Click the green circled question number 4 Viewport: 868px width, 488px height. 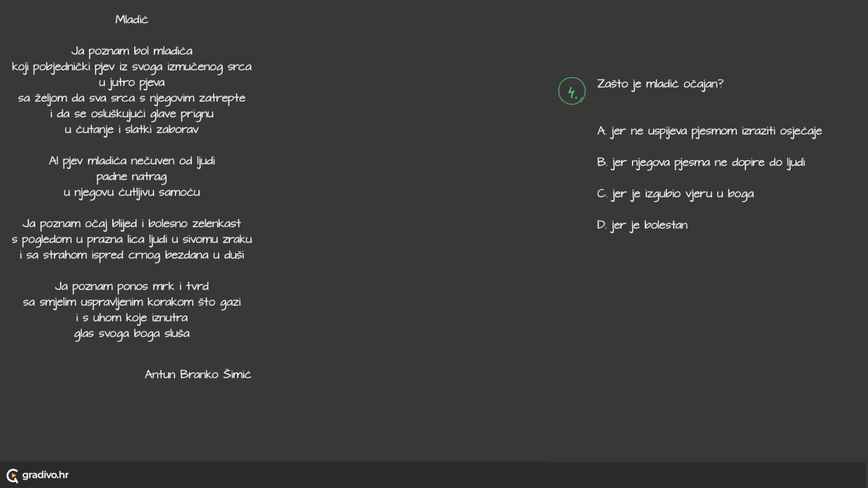571,91
